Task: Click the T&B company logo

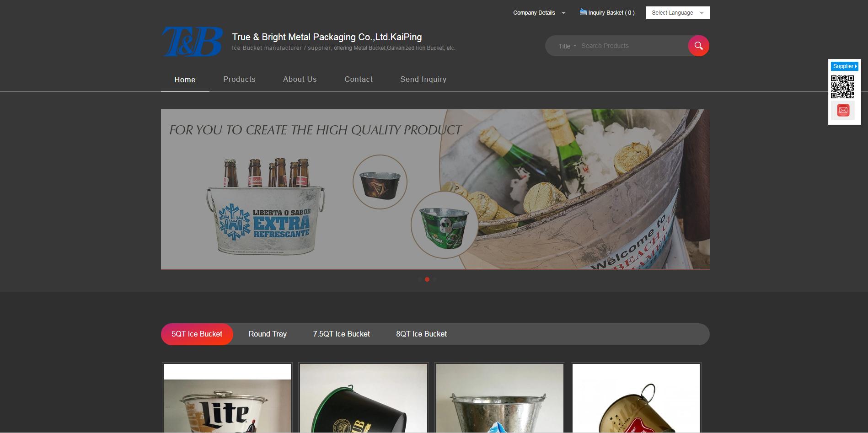Action: point(193,42)
